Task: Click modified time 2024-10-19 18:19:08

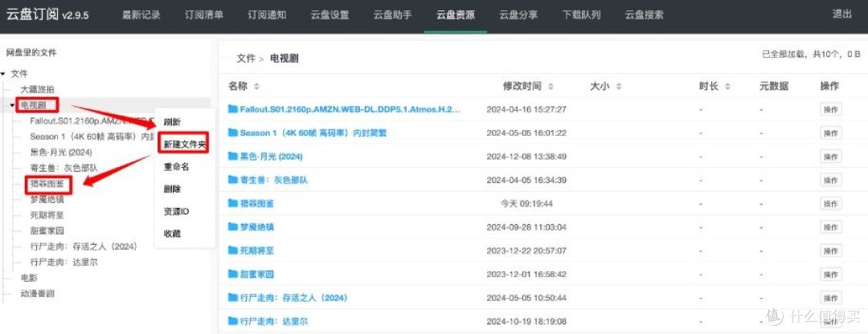Action: (526, 321)
